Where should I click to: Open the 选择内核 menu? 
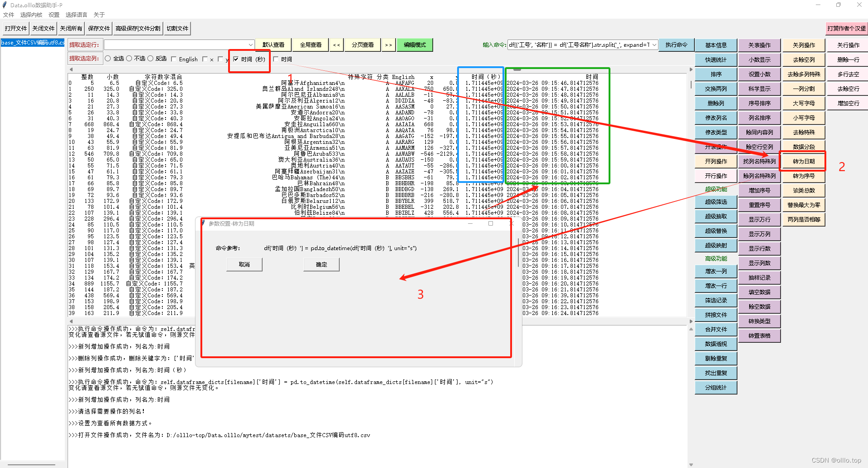[31, 15]
